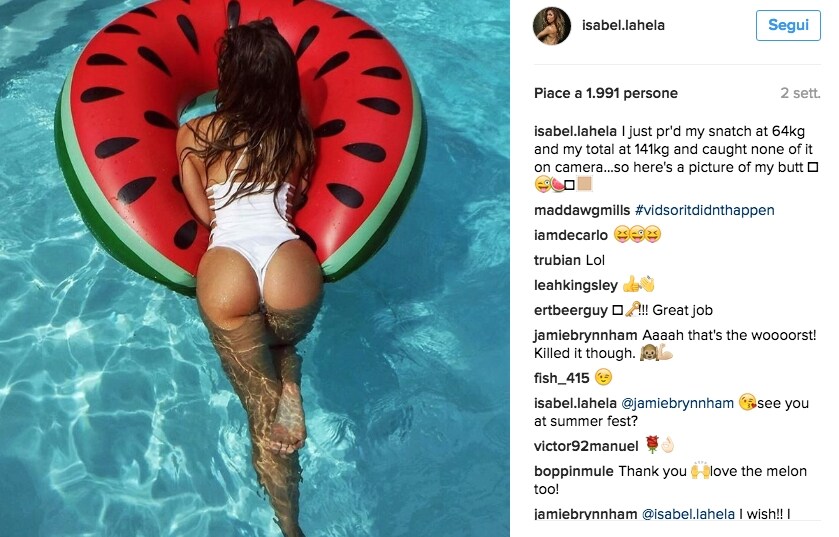Visit the trubian commenter profile
This screenshot has height=537, width=839.
coord(558,260)
